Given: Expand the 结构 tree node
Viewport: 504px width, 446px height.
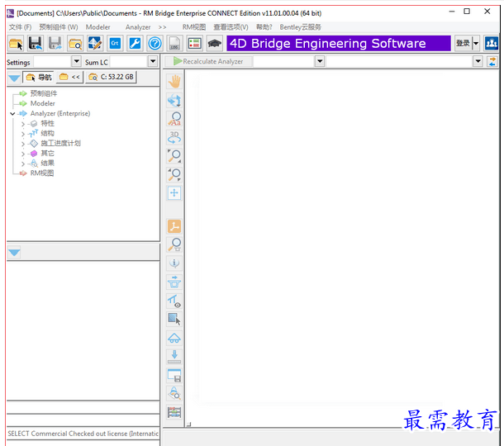Looking at the screenshot, I should coord(23,134).
